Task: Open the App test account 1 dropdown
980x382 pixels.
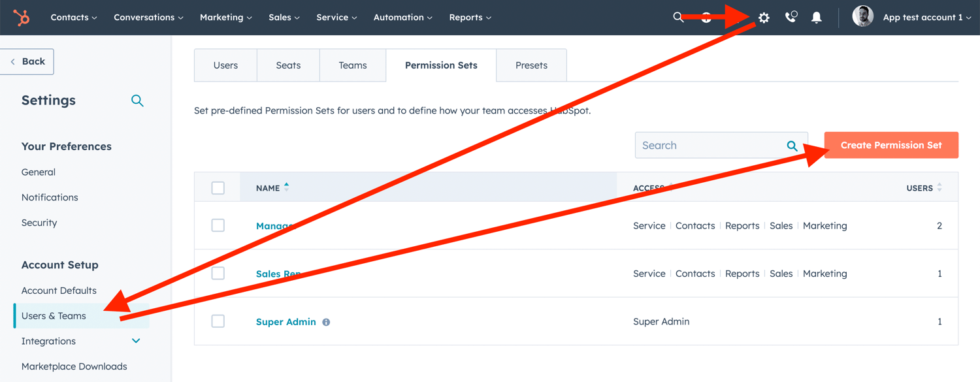Action: [x=927, y=17]
